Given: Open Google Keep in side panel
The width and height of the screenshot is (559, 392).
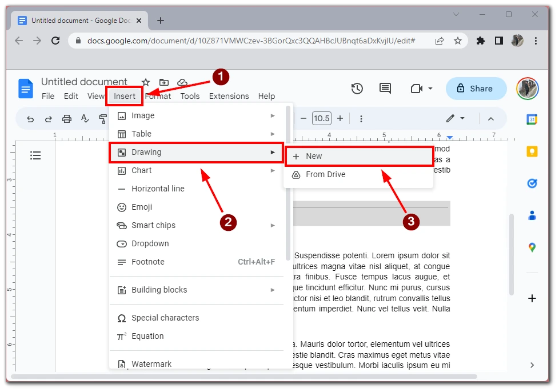Looking at the screenshot, I should (532, 151).
